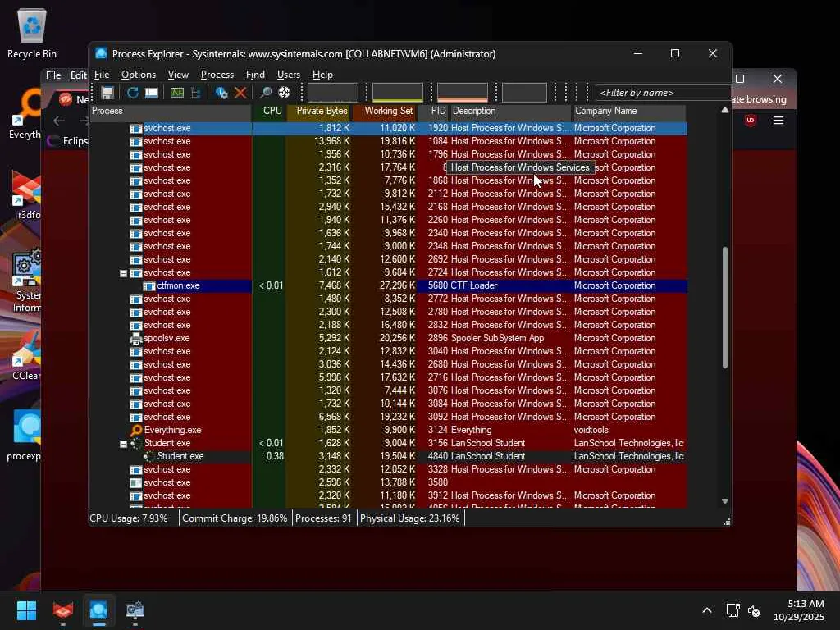The image size is (840, 630).
Task: Open the Edit menu of the background window
Action: 78,75
